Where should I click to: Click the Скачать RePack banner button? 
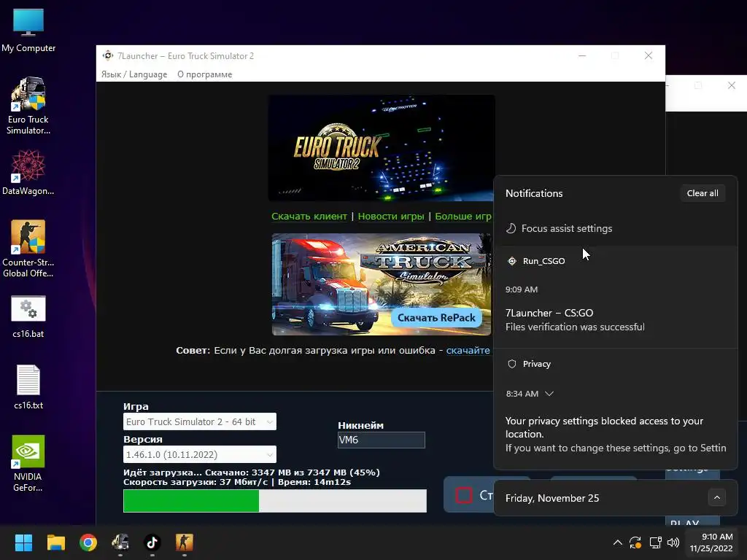pyautogui.click(x=436, y=318)
